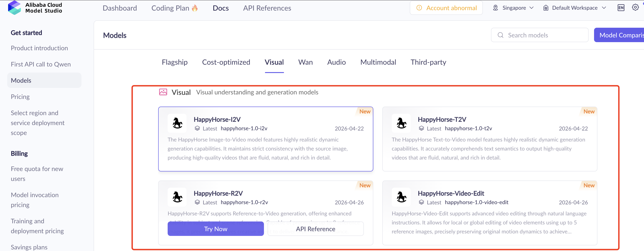Open Training and deployment pricing page
Viewport: 644px width, 251px height.
click(37, 226)
